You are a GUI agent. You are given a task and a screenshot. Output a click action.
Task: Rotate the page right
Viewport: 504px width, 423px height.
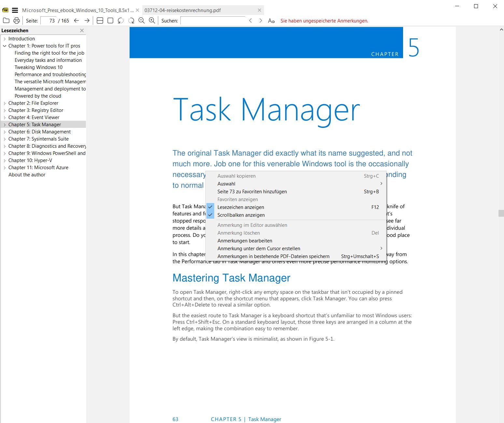click(131, 20)
